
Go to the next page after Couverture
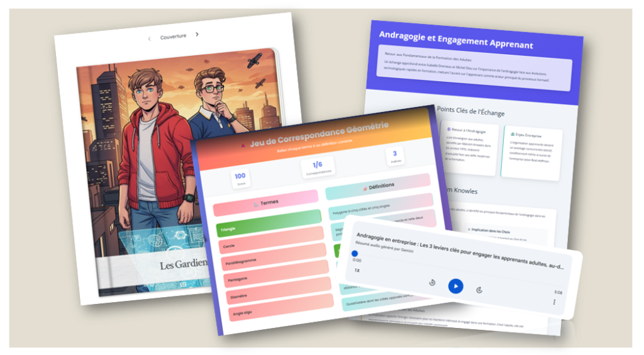pyautogui.click(x=197, y=35)
